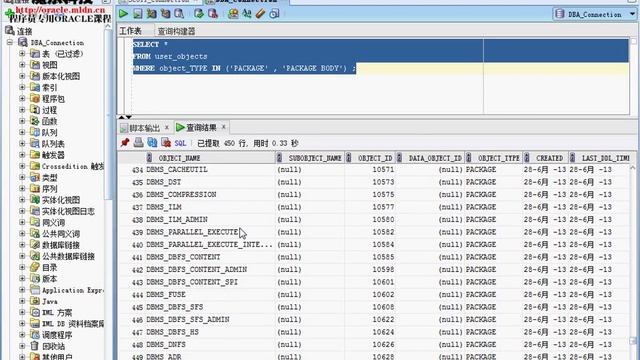Run the SQL statement with green play icon

point(123,14)
